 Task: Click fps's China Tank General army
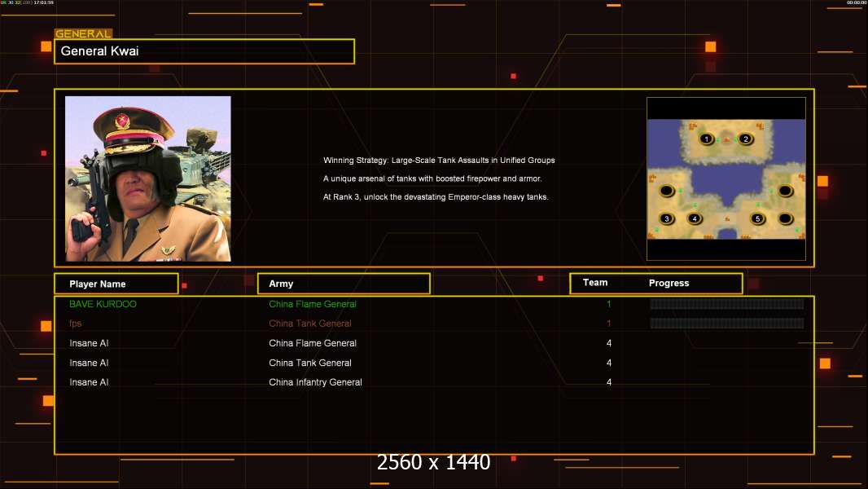coord(310,324)
